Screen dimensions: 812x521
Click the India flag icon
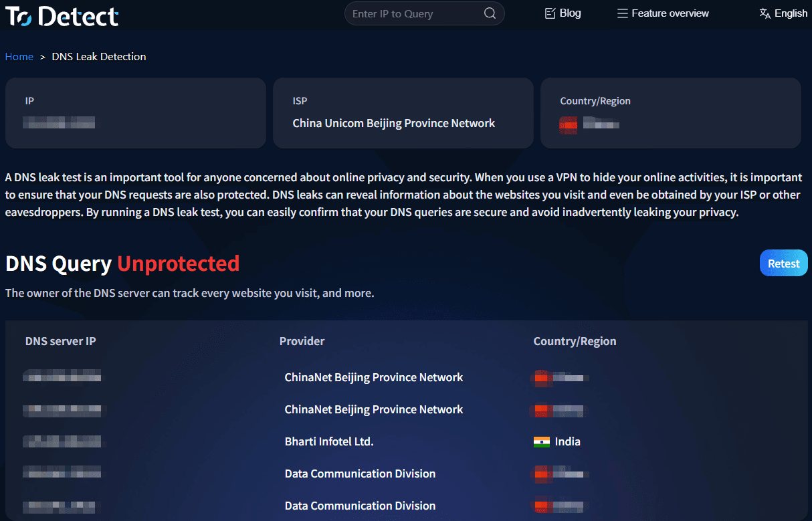[x=542, y=441]
